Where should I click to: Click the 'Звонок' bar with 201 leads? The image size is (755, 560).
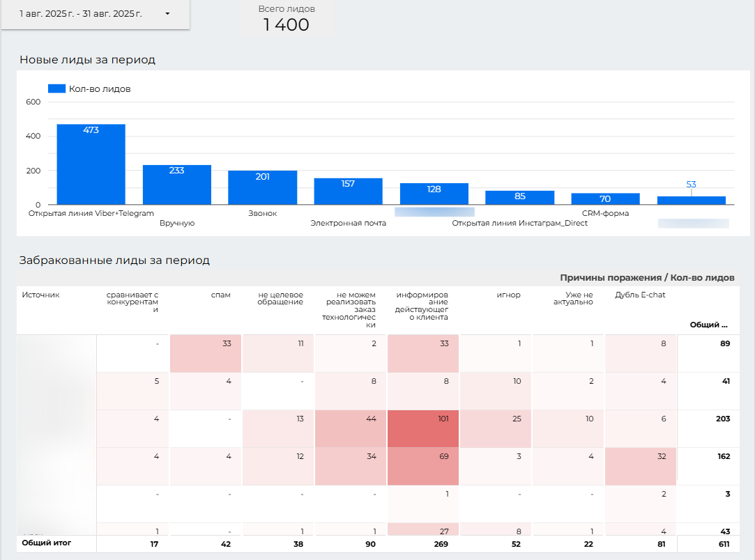[262, 187]
